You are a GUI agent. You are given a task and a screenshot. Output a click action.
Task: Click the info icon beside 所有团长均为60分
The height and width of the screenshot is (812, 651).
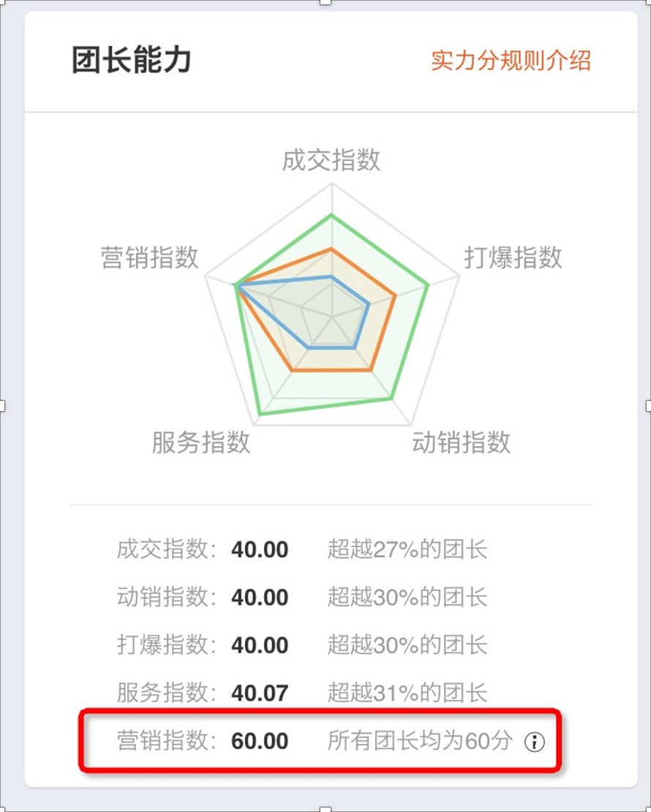pyautogui.click(x=535, y=743)
